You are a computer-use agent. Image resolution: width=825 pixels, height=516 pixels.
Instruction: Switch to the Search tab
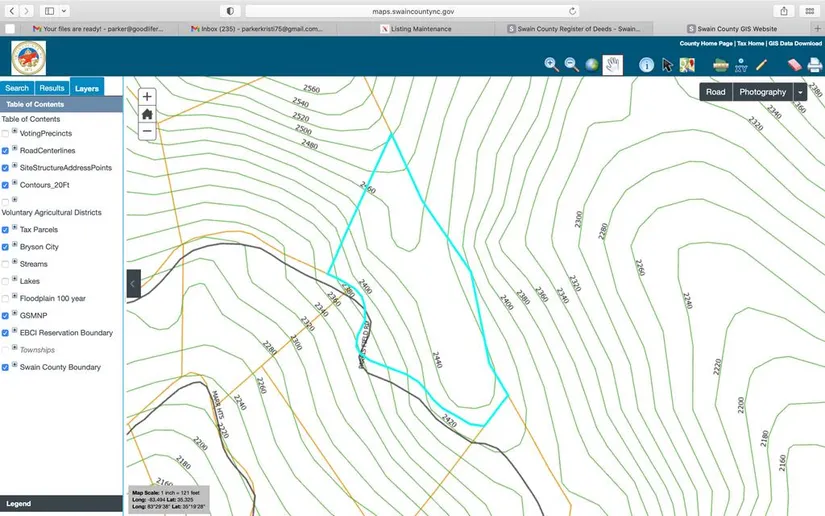17,88
